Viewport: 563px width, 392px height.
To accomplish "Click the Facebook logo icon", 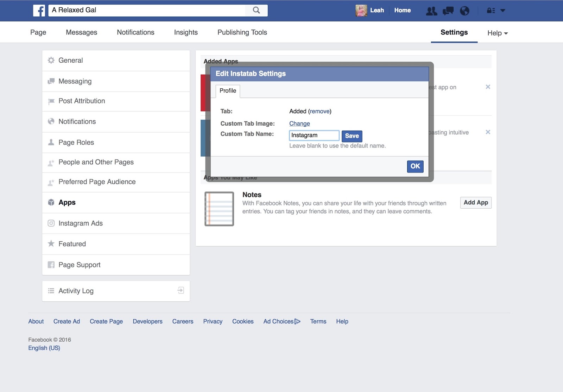I will tap(39, 11).
